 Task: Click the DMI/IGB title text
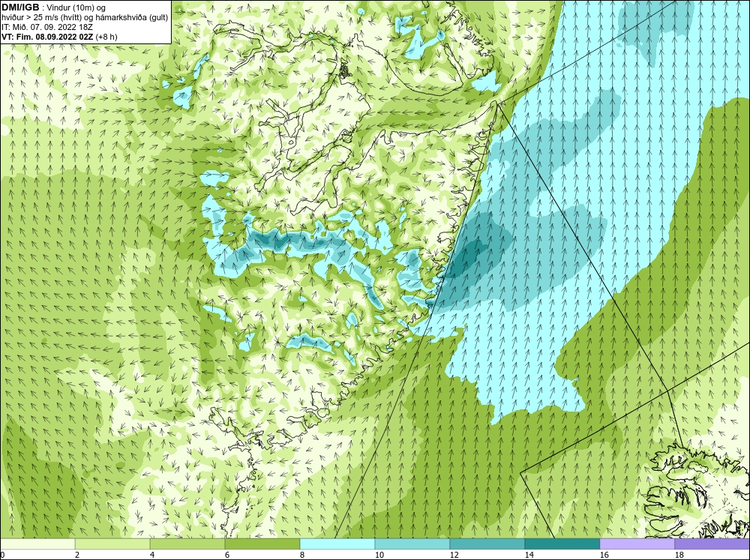tap(20, 7)
